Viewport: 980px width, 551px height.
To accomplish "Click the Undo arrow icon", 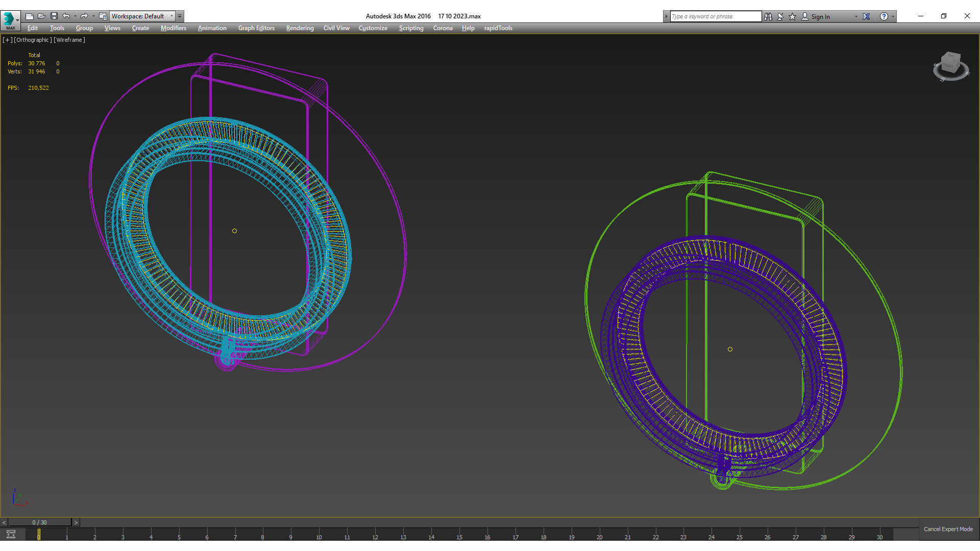I will pos(66,16).
